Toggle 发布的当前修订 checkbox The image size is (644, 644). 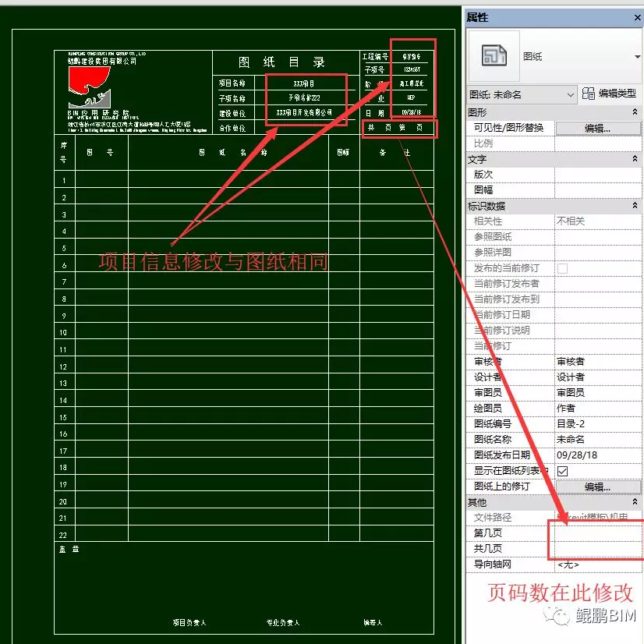click(562, 268)
